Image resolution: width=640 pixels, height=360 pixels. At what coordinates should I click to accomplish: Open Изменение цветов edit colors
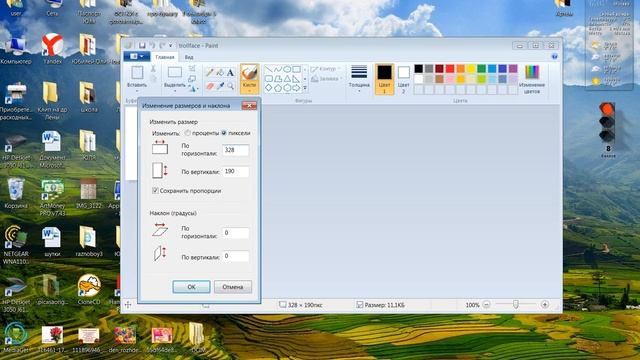532,80
